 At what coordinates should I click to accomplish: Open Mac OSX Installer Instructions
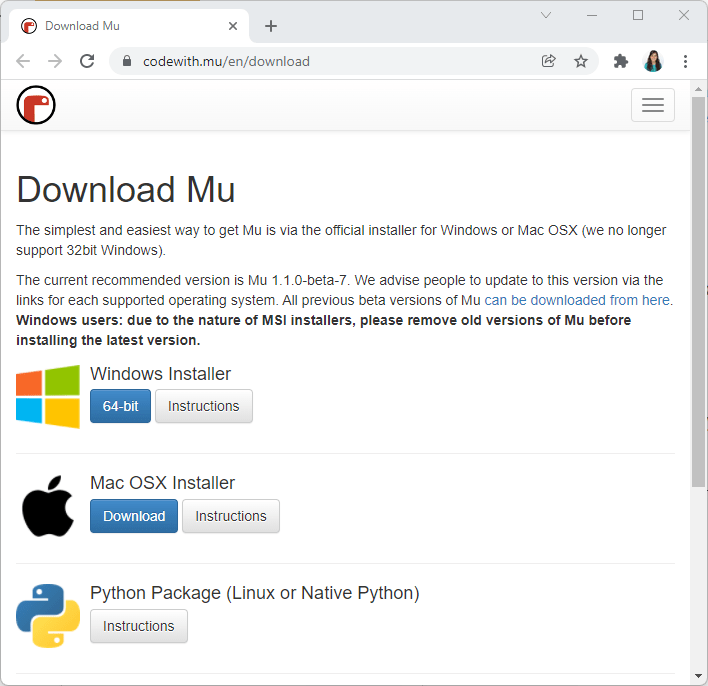231,516
